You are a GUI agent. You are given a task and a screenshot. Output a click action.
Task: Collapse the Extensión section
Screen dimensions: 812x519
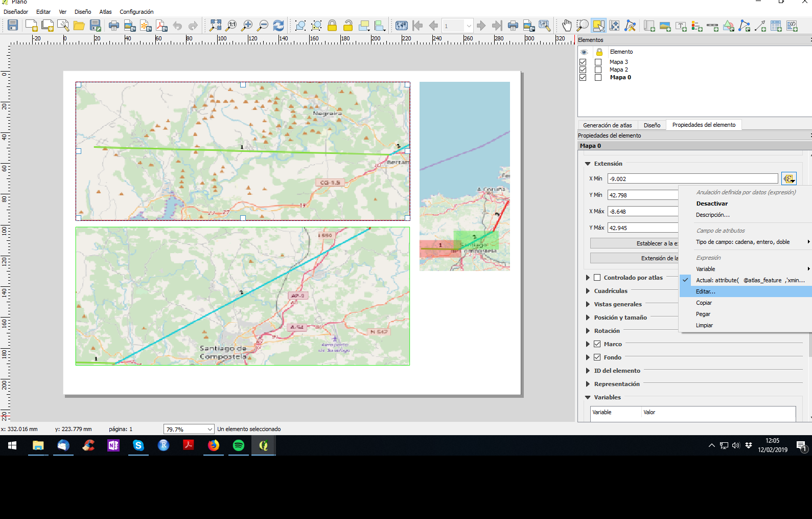point(588,164)
